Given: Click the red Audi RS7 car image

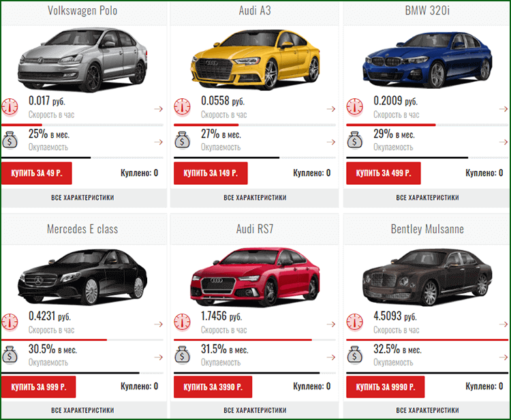Looking at the screenshot, I should point(255,277).
